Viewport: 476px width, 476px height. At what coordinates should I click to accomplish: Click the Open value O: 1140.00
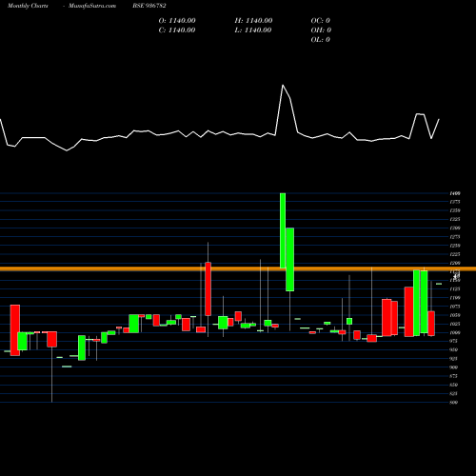pos(177,21)
